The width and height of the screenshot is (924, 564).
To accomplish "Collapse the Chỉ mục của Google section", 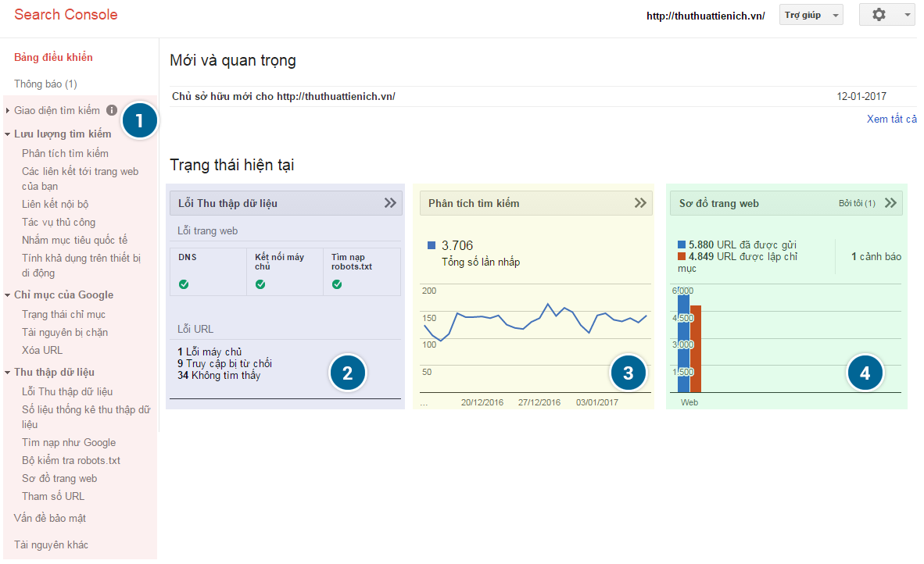I will click(8, 295).
